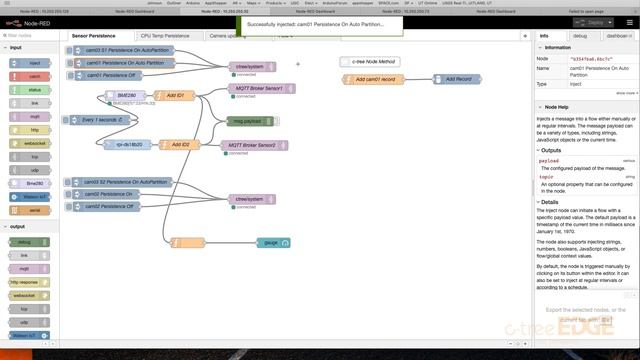The width and height of the screenshot is (640, 360).
Task: Select the websocket node under output palette
Action: [x=29, y=296]
